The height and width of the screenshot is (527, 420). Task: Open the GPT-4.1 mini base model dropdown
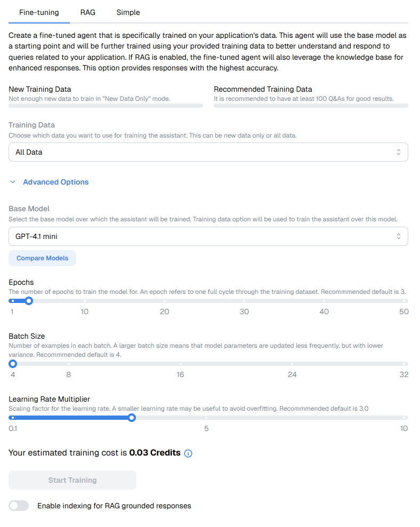click(208, 236)
